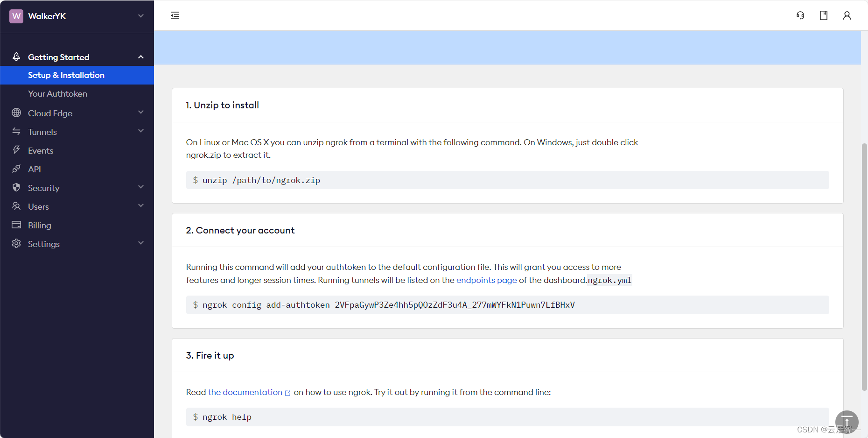The width and height of the screenshot is (868, 438).
Task: Expand the Security submenu
Action: 77,188
